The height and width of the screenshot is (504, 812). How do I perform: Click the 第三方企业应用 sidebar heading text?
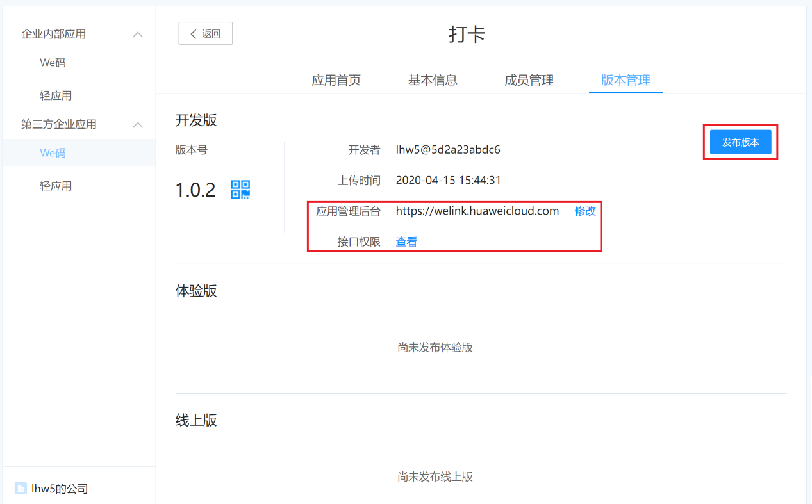coord(59,125)
